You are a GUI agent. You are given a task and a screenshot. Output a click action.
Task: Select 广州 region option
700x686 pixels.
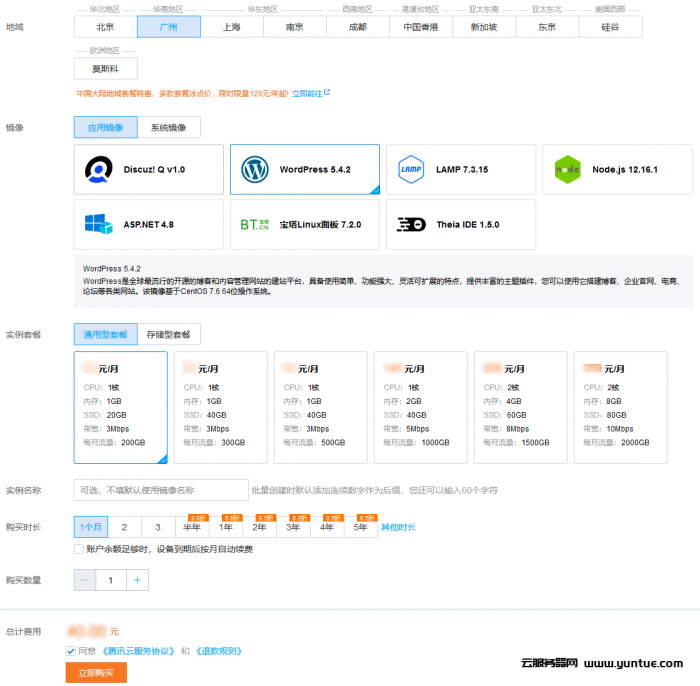168,27
